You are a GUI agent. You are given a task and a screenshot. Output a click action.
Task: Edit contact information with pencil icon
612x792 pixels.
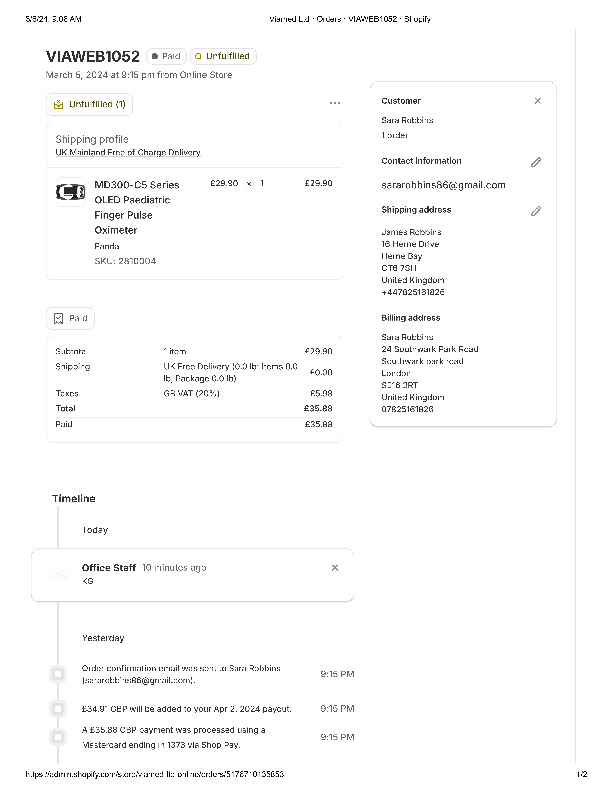pyautogui.click(x=536, y=162)
